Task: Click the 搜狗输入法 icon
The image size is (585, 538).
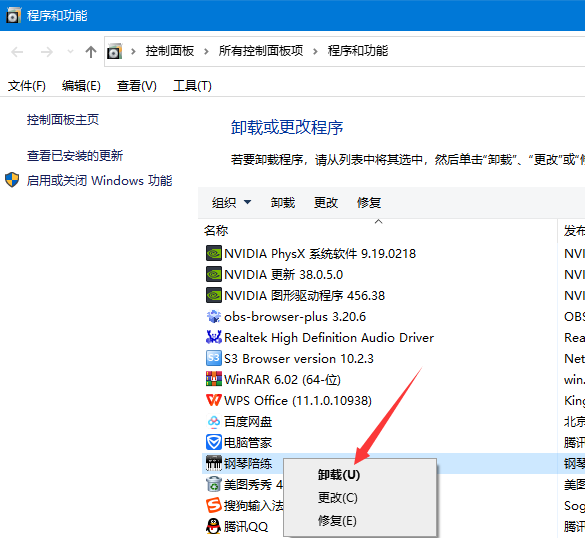Action: [x=214, y=506]
